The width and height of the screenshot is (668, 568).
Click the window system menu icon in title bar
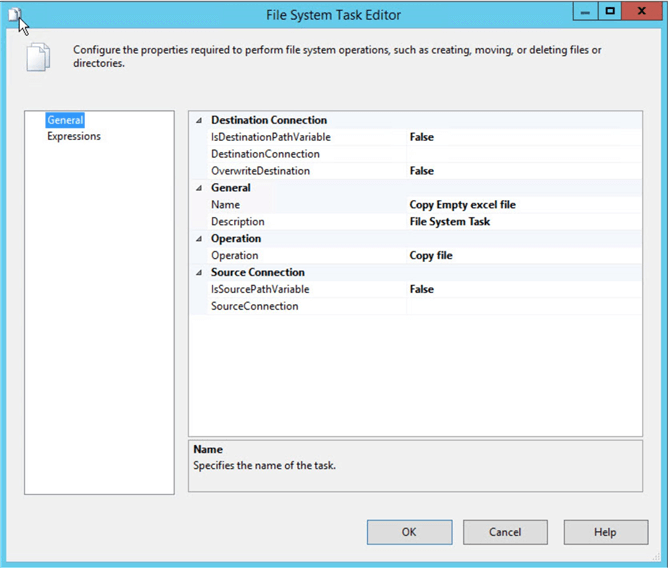tap(14, 15)
